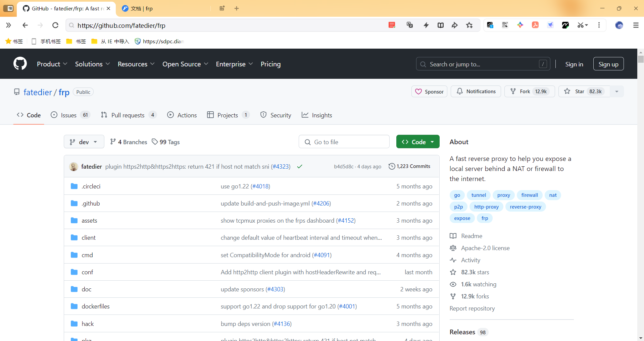Open the PDF extension icon

click(535, 25)
